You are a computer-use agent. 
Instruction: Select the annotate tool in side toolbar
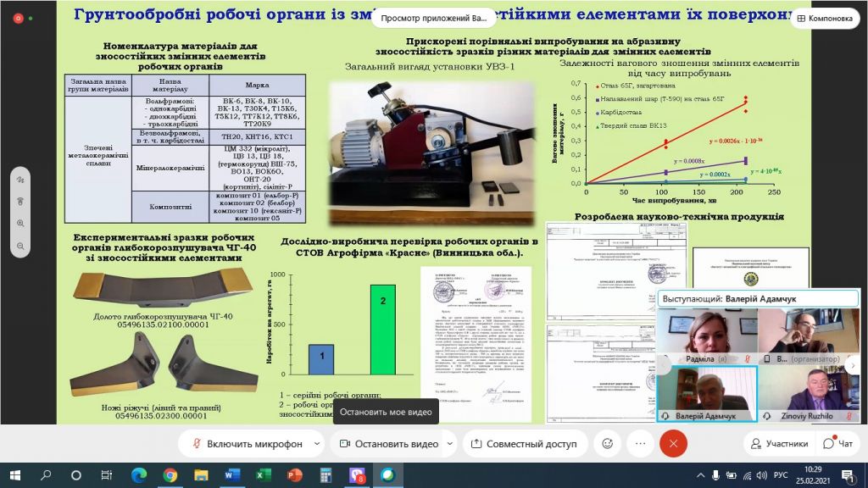point(20,180)
